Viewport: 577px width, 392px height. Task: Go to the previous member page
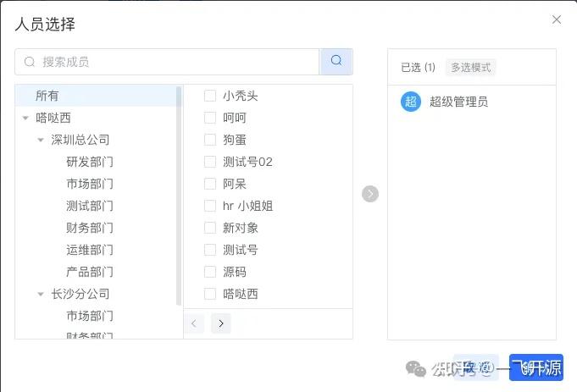[x=194, y=323]
